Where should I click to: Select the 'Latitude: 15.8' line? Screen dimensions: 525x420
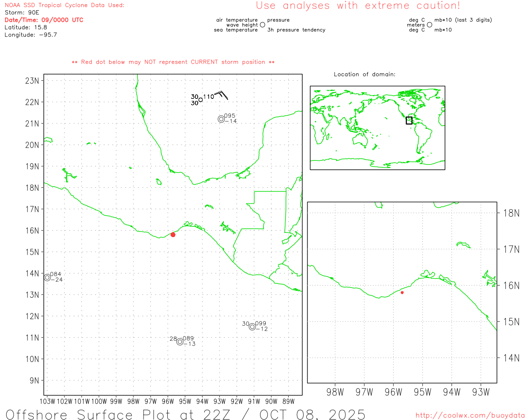[x=26, y=27]
